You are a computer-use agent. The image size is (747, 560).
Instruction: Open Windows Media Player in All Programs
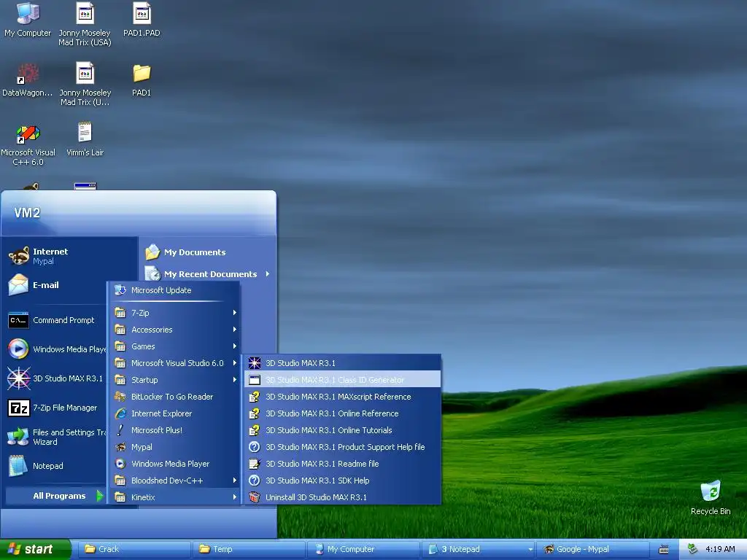174,463
